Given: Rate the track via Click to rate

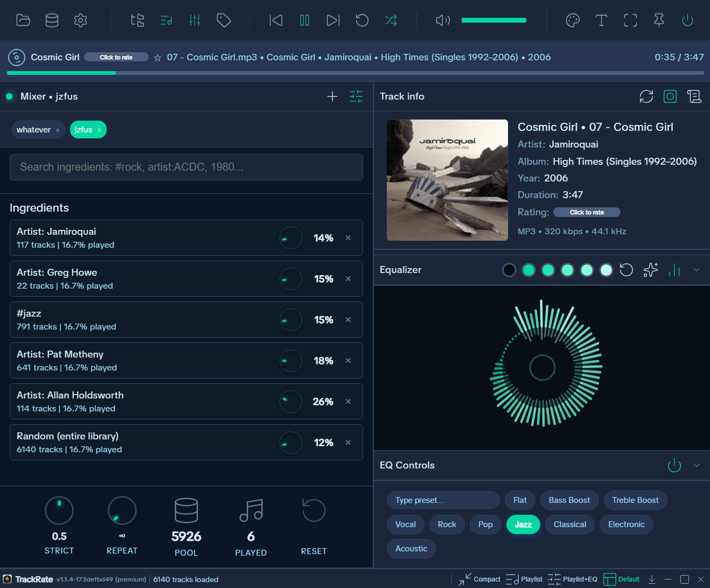Looking at the screenshot, I should point(587,212).
